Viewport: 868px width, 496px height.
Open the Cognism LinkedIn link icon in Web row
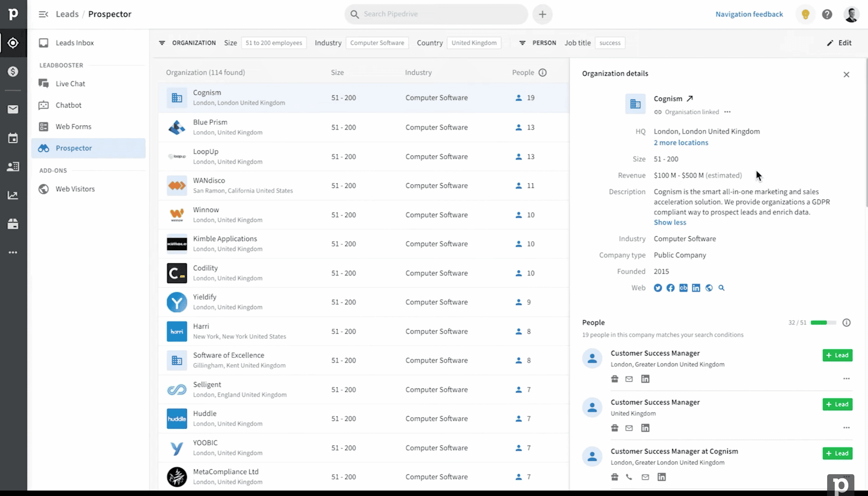pos(696,288)
